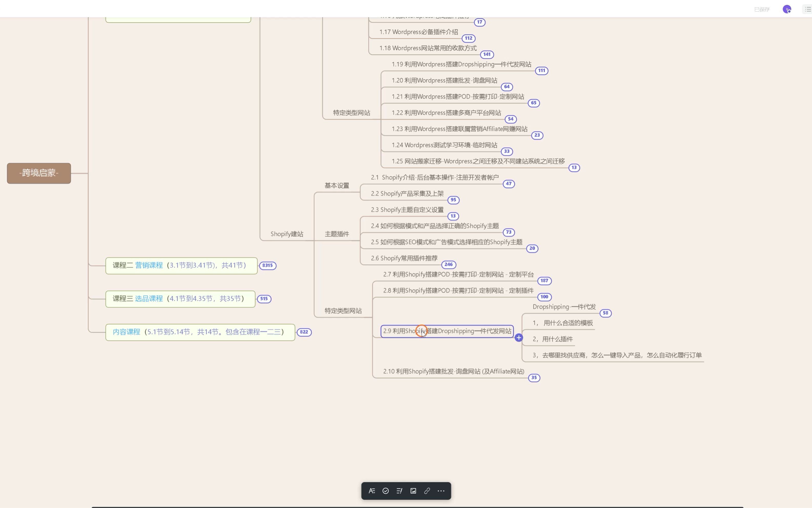This screenshot has height=508, width=812.
Task: Select node 2.10 利用Shopify搭建批发-询盘网站
Action: click(x=454, y=371)
